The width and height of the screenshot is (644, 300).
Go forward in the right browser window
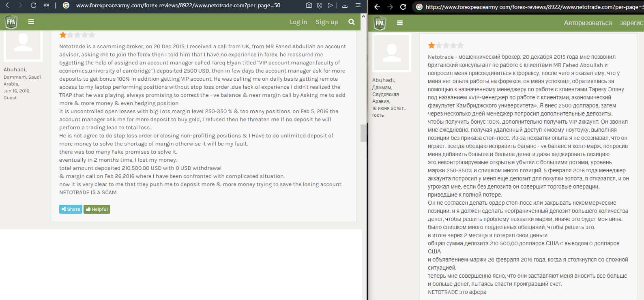(390, 7)
